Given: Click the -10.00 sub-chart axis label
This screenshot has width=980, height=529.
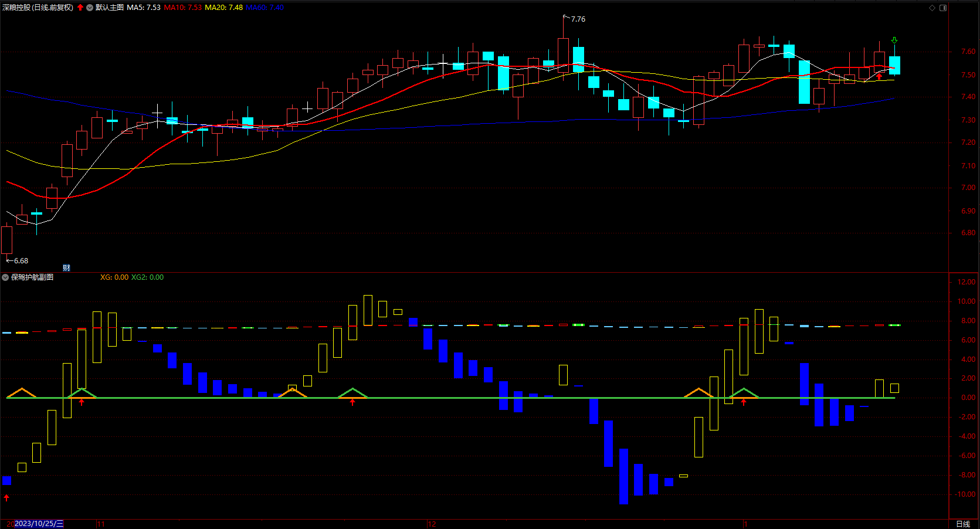Looking at the screenshot, I should (x=965, y=494).
